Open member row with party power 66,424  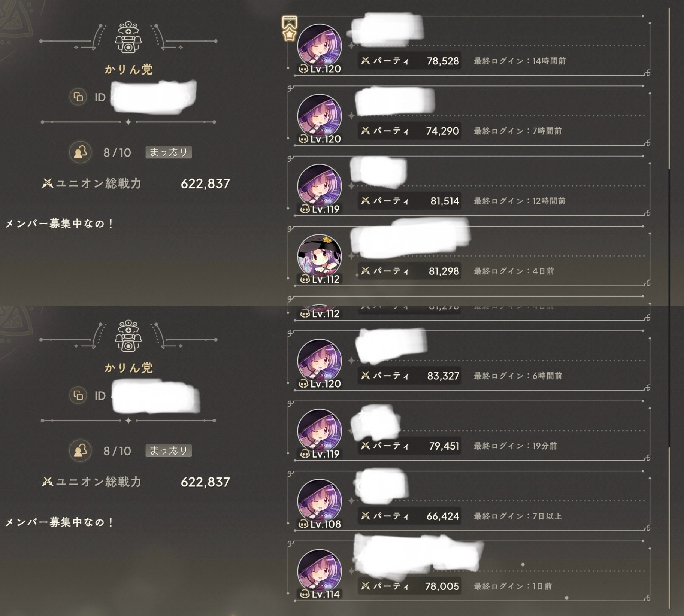coord(469,501)
